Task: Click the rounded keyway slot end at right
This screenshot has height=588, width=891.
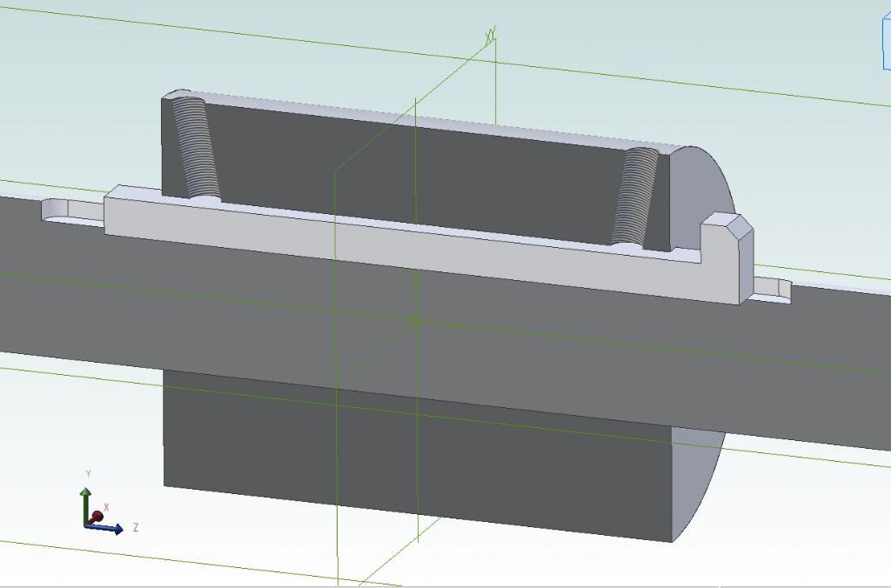Action: point(774,289)
